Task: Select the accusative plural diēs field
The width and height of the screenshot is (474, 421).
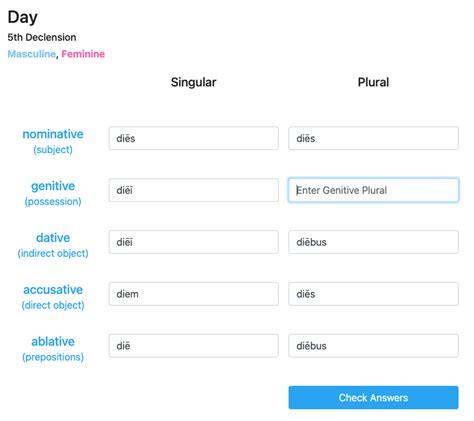Action: 373,294
